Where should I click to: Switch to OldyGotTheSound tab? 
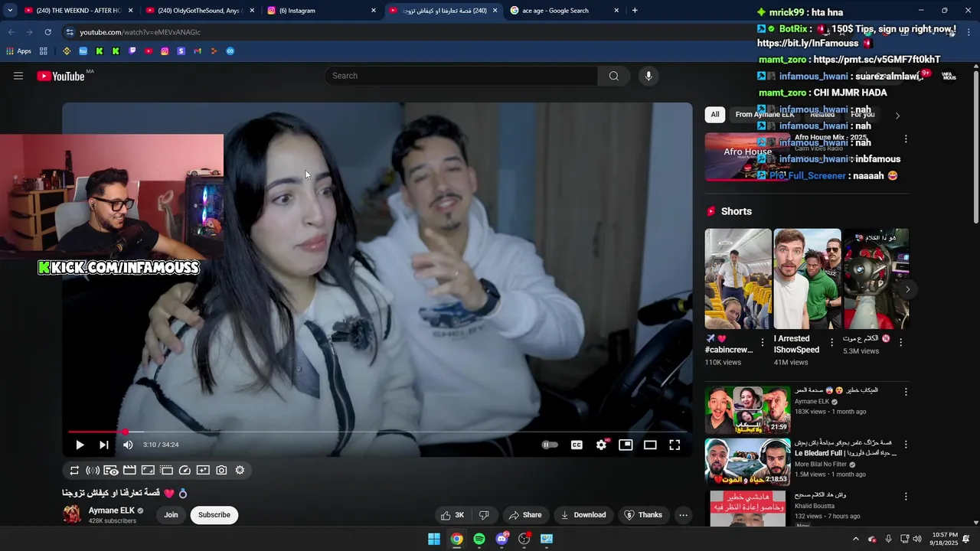click(x=199, y=11)
